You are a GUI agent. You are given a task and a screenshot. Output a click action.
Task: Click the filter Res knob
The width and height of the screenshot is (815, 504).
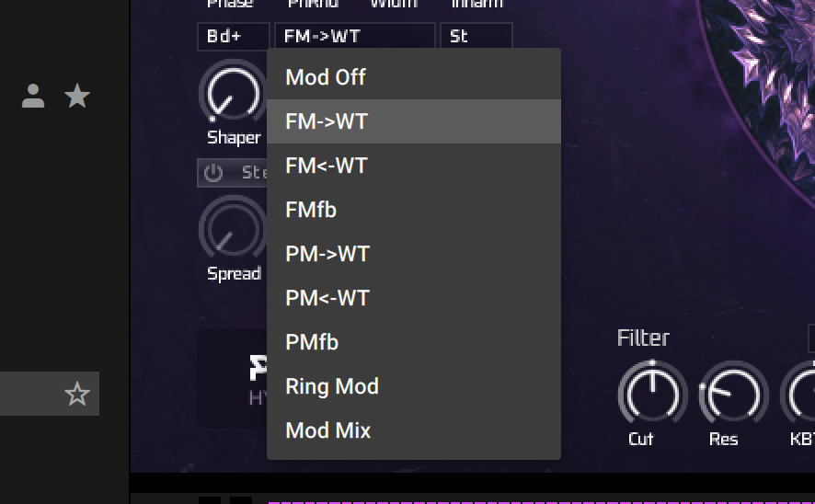[x=733, y=394]
